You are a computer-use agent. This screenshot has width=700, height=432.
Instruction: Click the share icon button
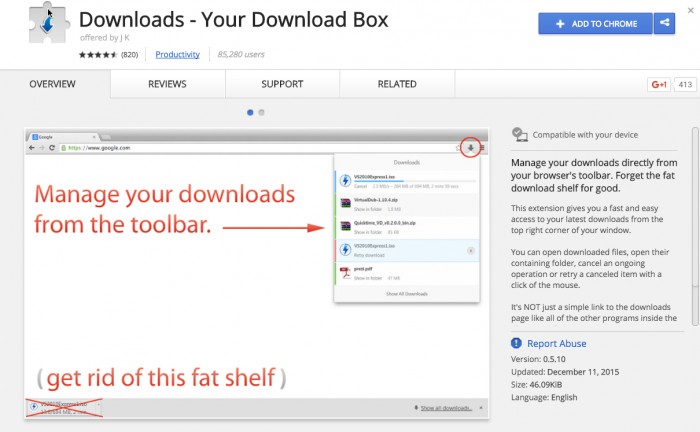(664, 24)
